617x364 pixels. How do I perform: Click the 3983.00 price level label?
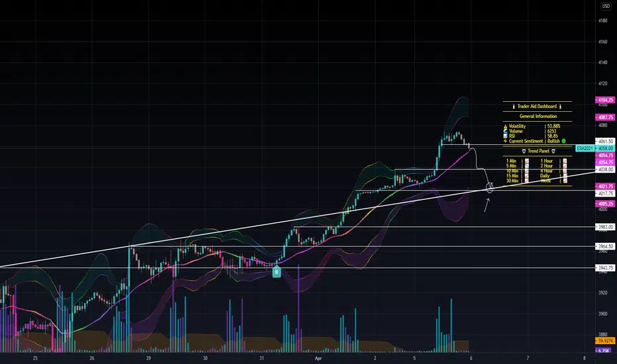(605, 227)
